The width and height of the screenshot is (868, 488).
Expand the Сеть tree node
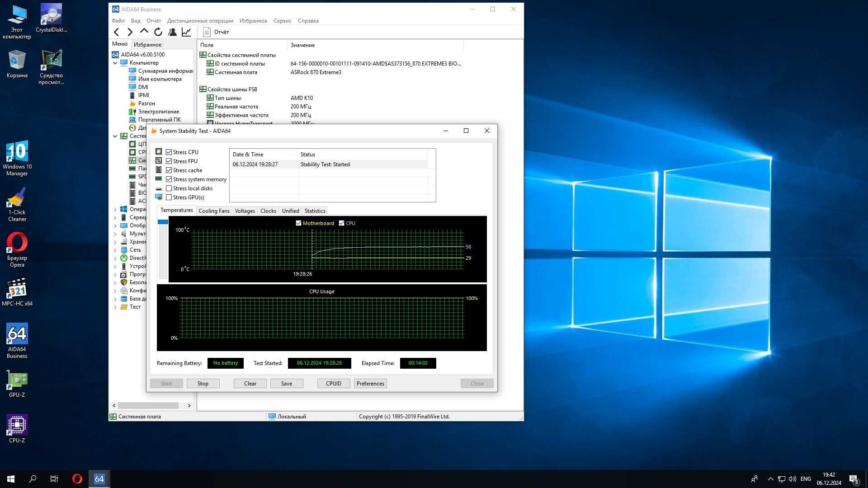pos(115,250)
